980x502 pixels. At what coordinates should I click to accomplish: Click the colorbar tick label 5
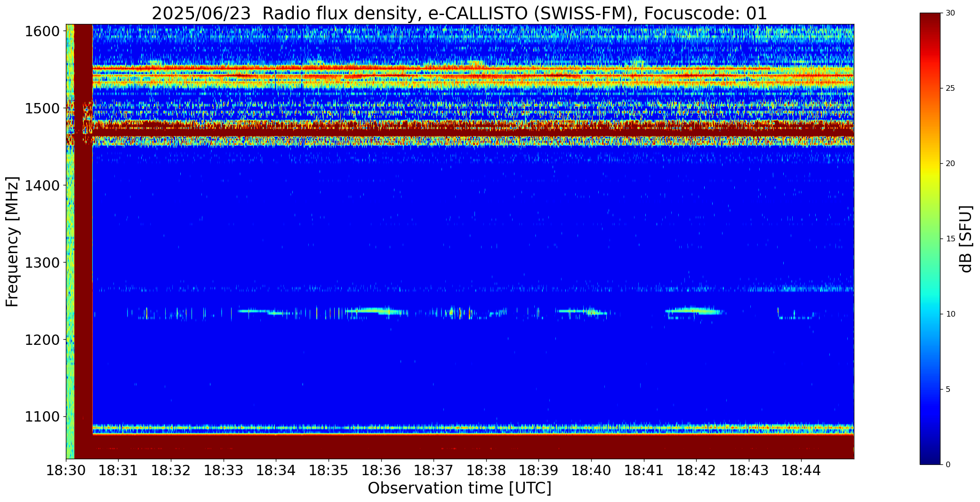click(x=948, y=390)
